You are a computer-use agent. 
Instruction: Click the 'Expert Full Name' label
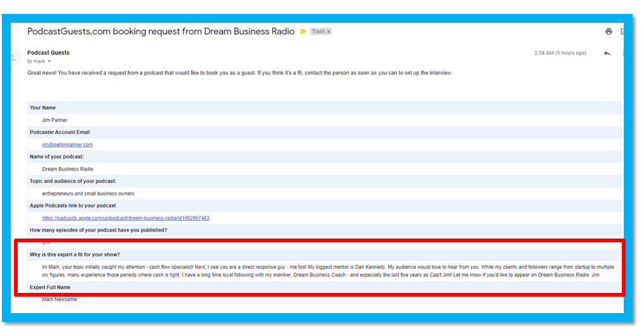pos(50,287)
